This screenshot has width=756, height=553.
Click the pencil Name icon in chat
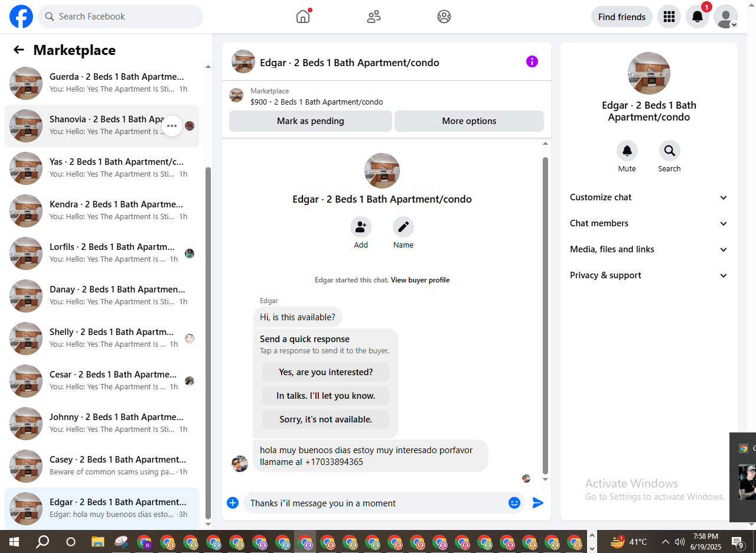pos(403,227)
